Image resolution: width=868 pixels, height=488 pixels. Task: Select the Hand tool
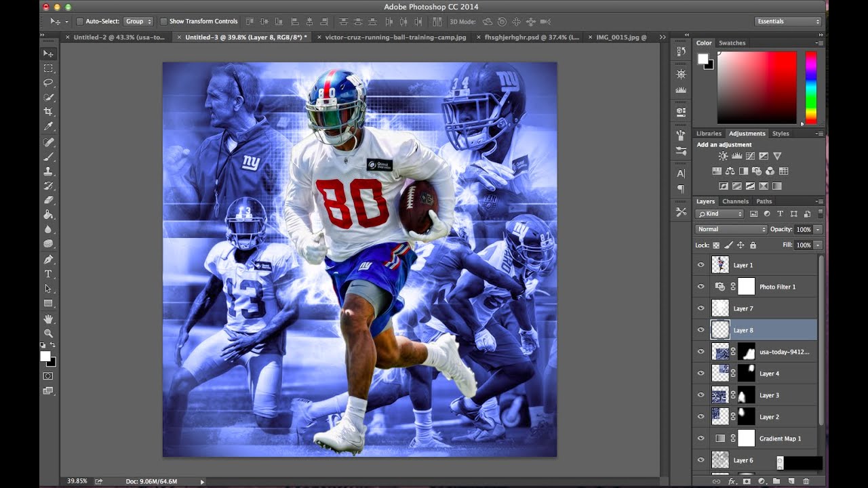coord(48,319)
